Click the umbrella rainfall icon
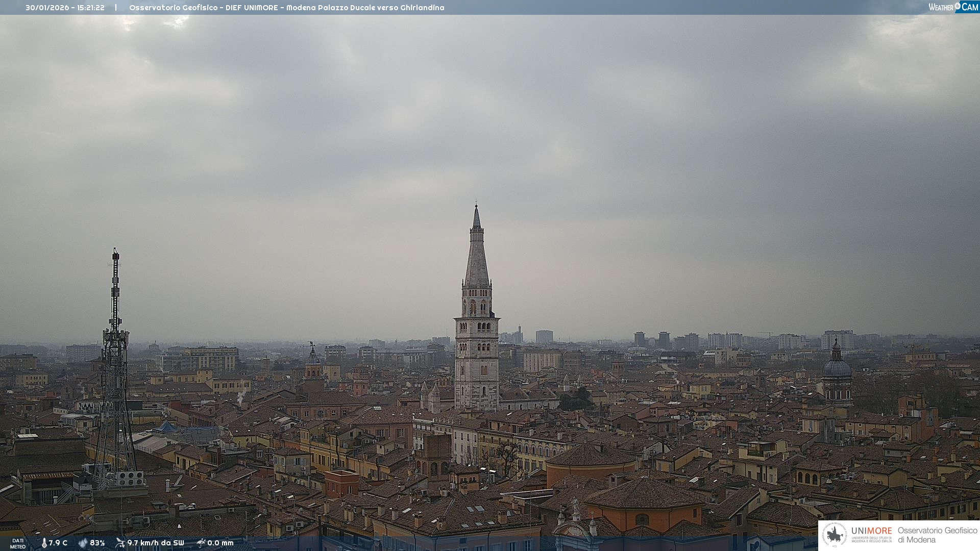 click(x=201, y=543)
